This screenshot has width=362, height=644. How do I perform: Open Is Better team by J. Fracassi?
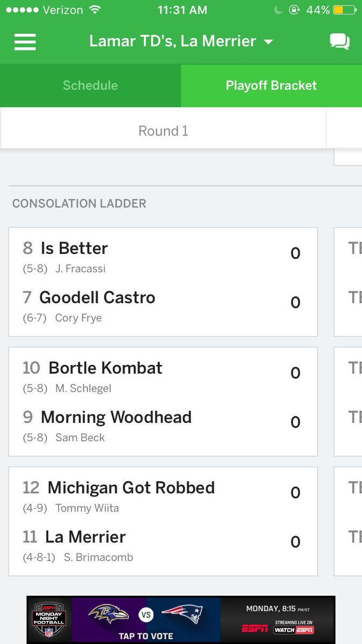click(163, 256)
